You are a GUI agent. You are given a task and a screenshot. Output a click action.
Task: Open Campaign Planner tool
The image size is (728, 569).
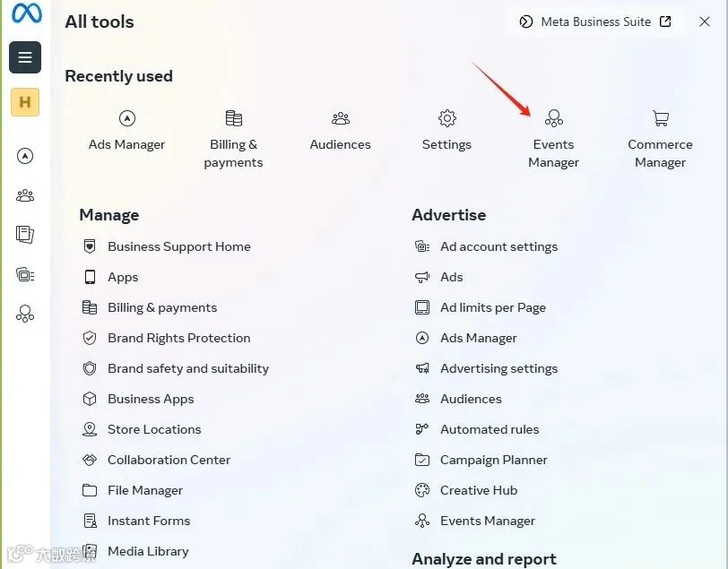pyautogui.click(x=493, y=460)
